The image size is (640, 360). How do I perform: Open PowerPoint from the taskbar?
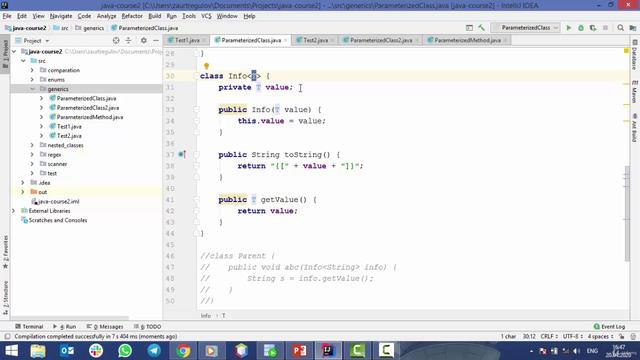[299, 351]
